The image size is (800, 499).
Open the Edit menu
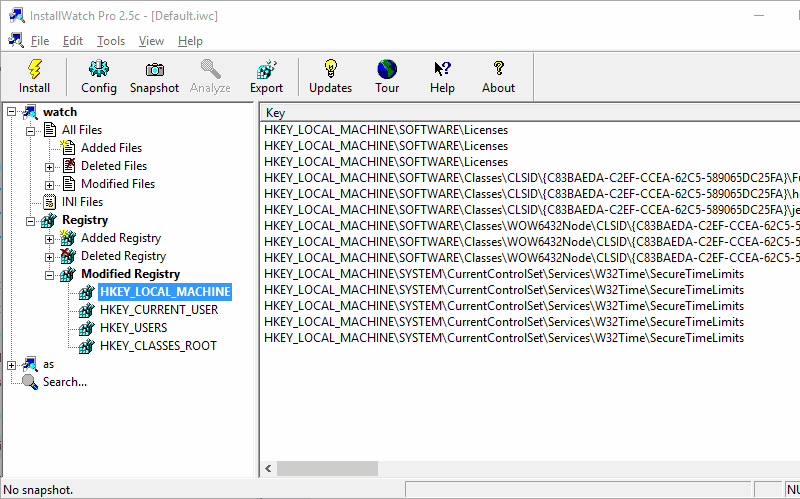point(73,41)
